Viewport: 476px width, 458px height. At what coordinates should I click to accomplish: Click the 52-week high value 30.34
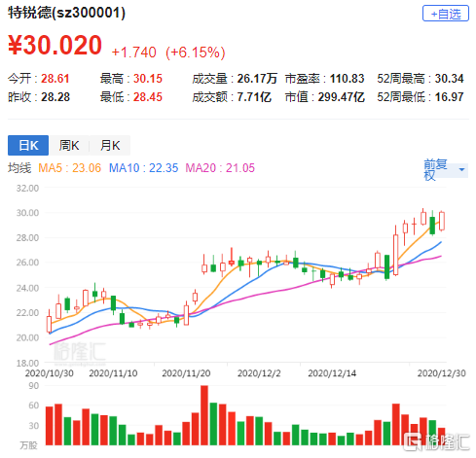point(449,79)
